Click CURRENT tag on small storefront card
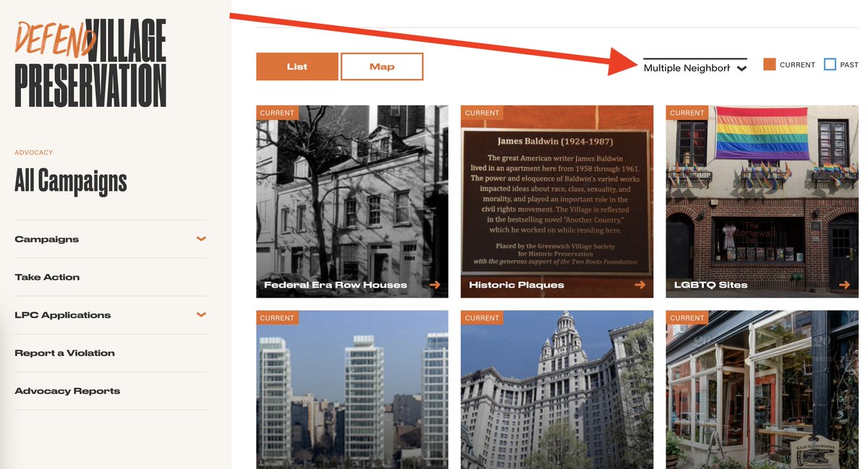The width and height of the screenshot is (868, 469). pyautogui.click(x=687, y=318)
